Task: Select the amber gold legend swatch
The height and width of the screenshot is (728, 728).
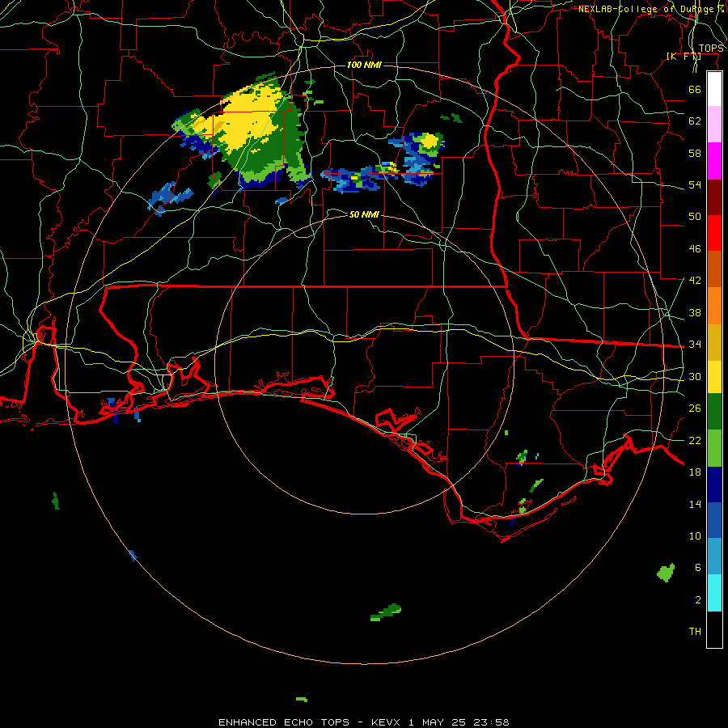Action: tap(714, 342)
